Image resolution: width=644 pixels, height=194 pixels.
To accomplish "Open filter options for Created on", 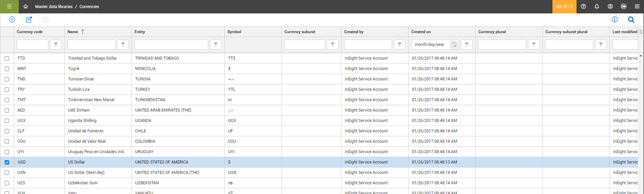I will click(467, 45).
